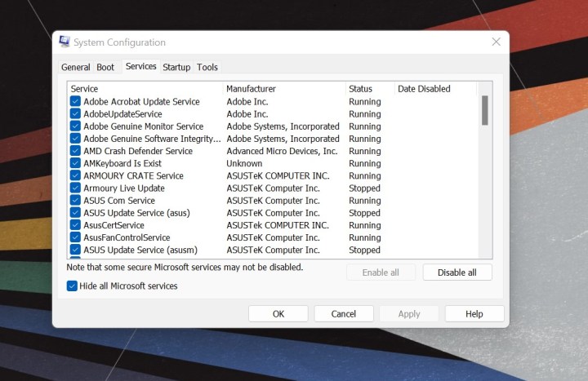Click 'Stopped' status of ASUS Update Service (asus)

click(x=364, y=213)
